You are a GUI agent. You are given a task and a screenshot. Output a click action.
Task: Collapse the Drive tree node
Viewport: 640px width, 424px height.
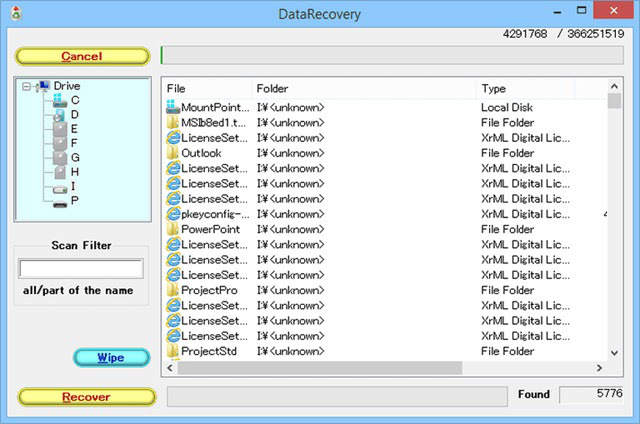coord(27,87)
